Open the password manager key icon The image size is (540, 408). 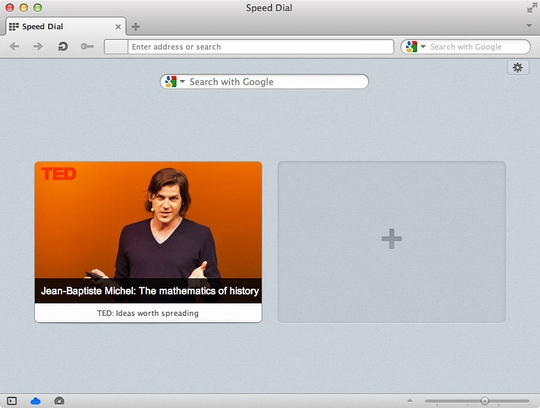[87, 46]
